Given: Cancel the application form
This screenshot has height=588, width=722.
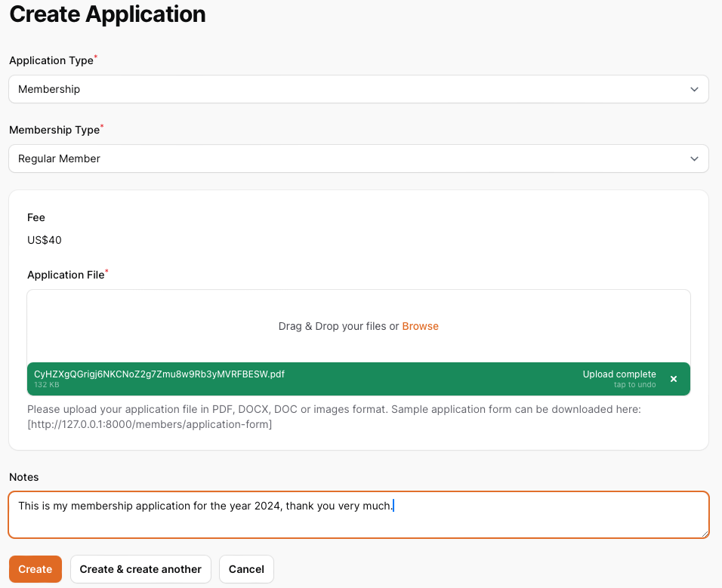Looking at the screenshot, I should point(246,568).
